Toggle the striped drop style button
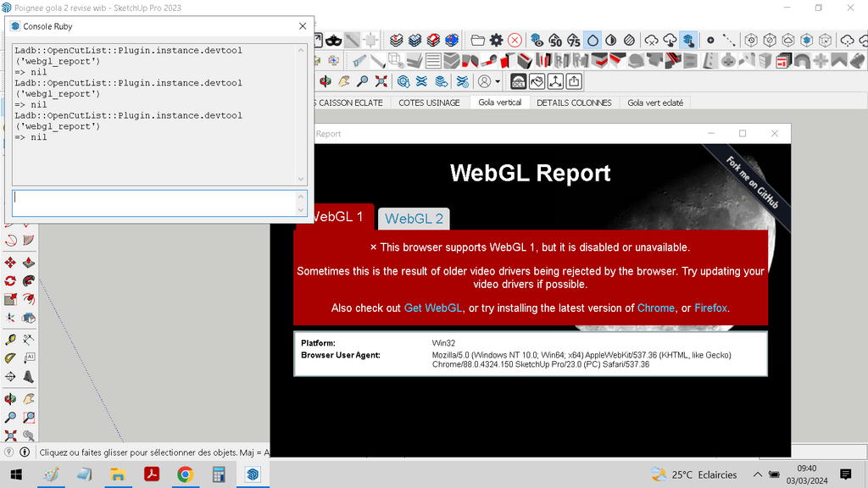 tap(630, 40)
